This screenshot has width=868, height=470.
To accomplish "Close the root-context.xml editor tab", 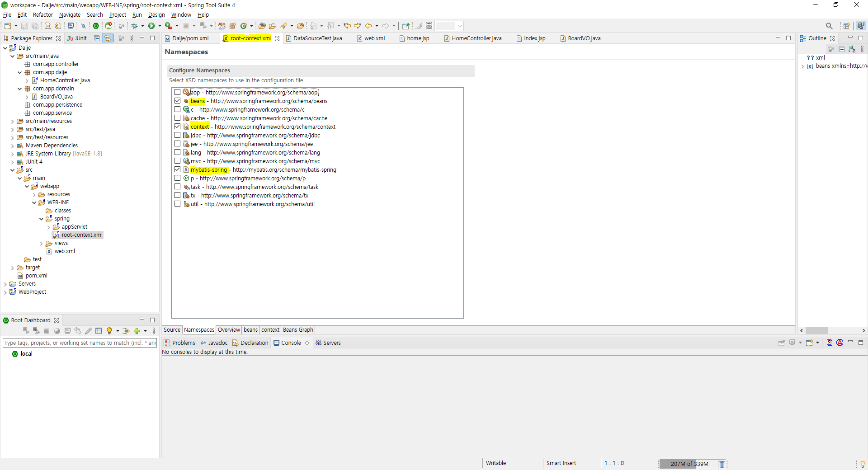I will click(x=277, y=38).
